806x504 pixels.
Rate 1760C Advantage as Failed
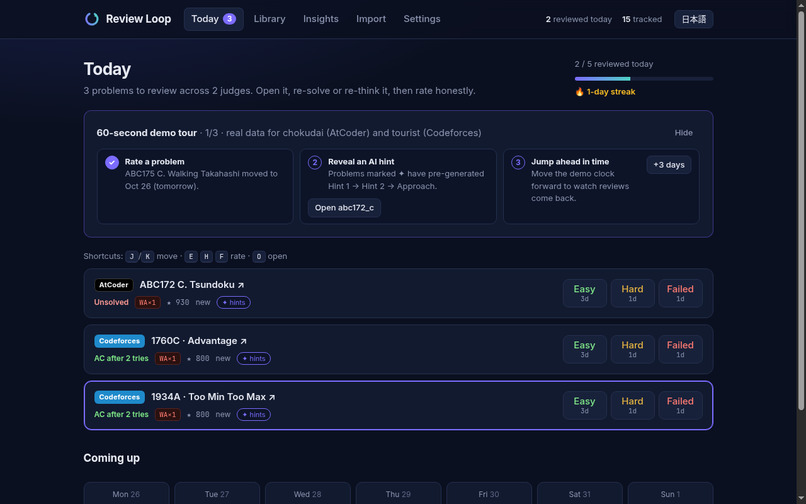coord(680,349)
